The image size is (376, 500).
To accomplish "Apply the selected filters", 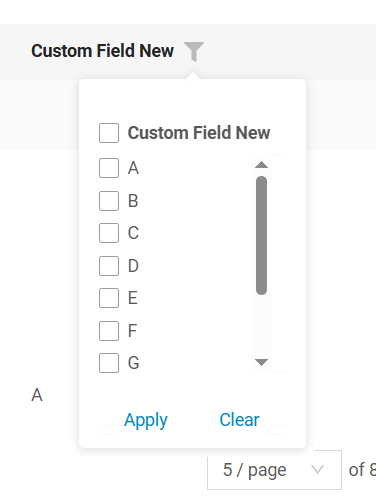I will point(146,420).
